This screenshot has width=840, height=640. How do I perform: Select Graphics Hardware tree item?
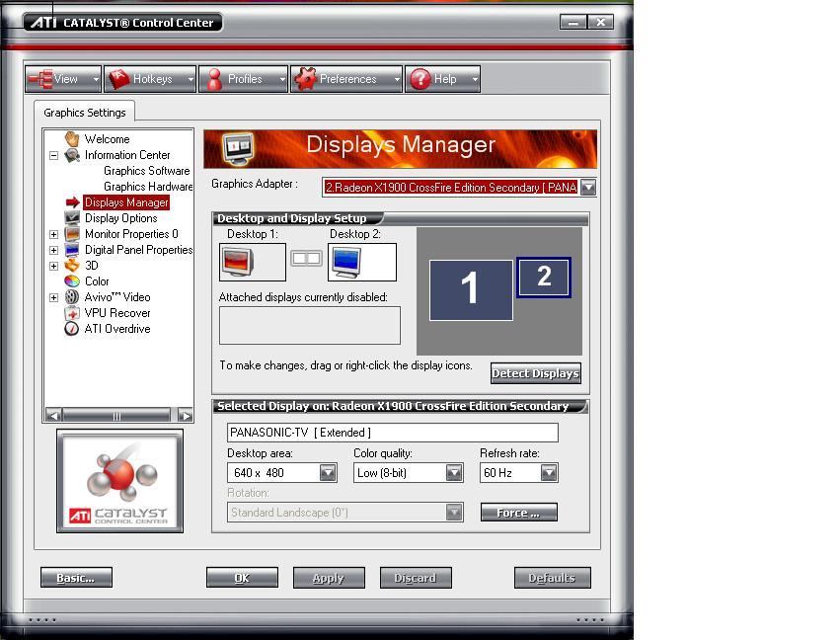(x=148, y=187)
